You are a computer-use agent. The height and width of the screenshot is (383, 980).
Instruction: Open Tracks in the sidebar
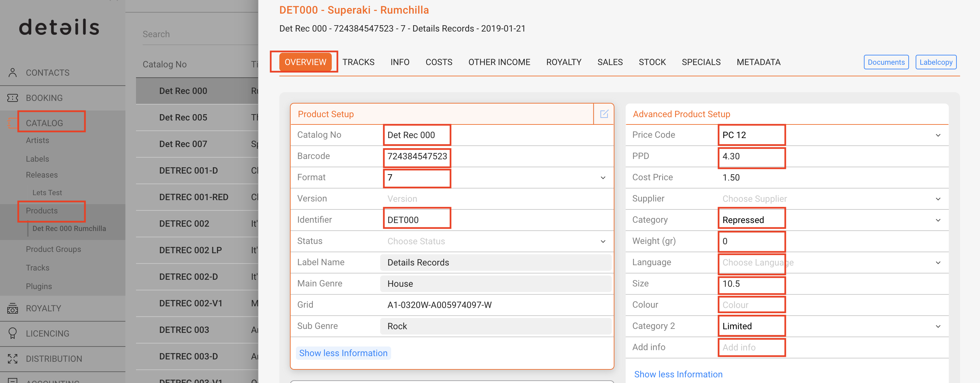38,268
